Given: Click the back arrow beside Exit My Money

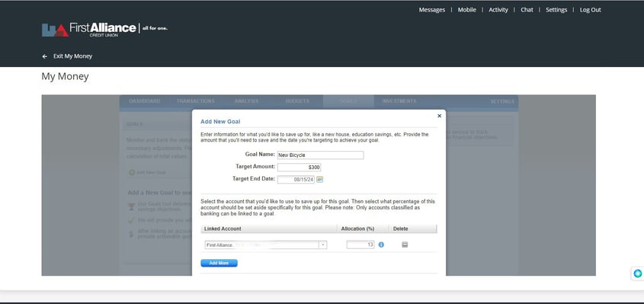Looking at the screenshot, I should 45,56.
